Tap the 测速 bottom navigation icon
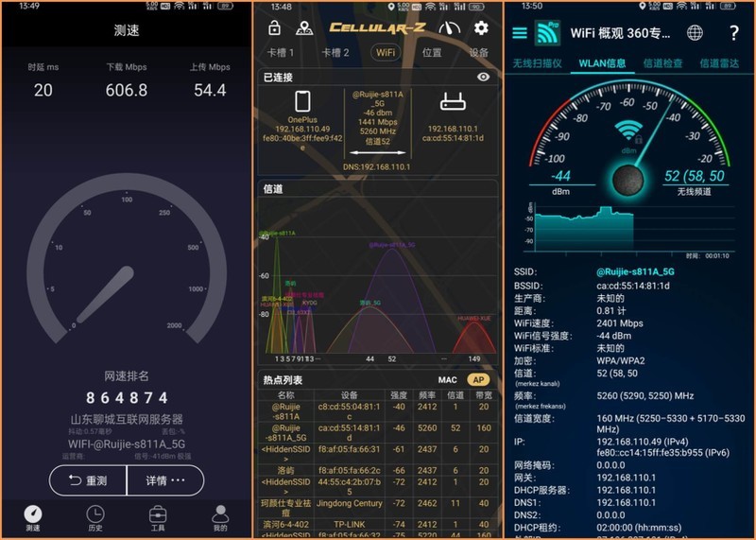The height and width of the screenshot is (540, 756). coord(33,518)
